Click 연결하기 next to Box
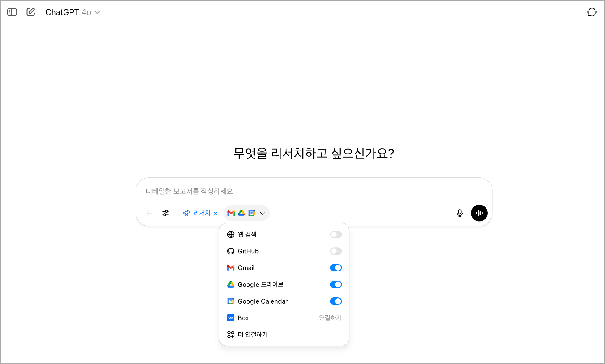 pyautogui.click(x=330, y=318)
